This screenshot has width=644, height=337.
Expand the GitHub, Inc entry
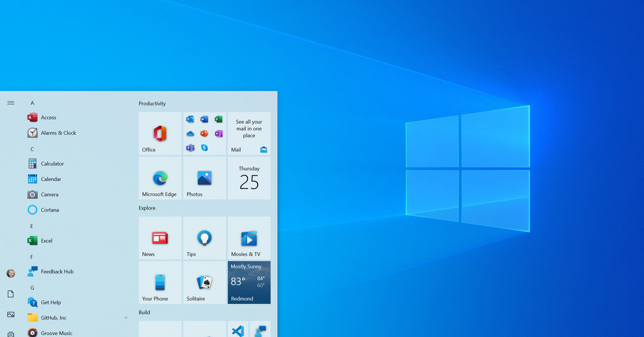[x=126, y=317]
